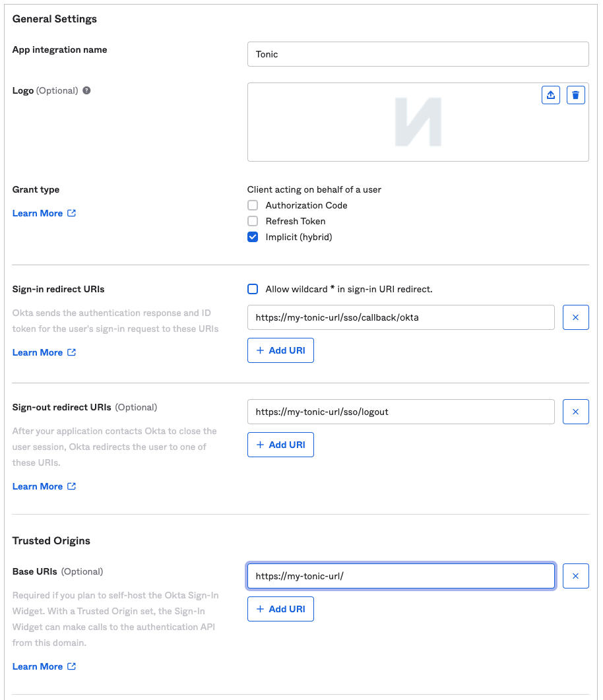Click the Logo help question mark icon

pos(86,90)
